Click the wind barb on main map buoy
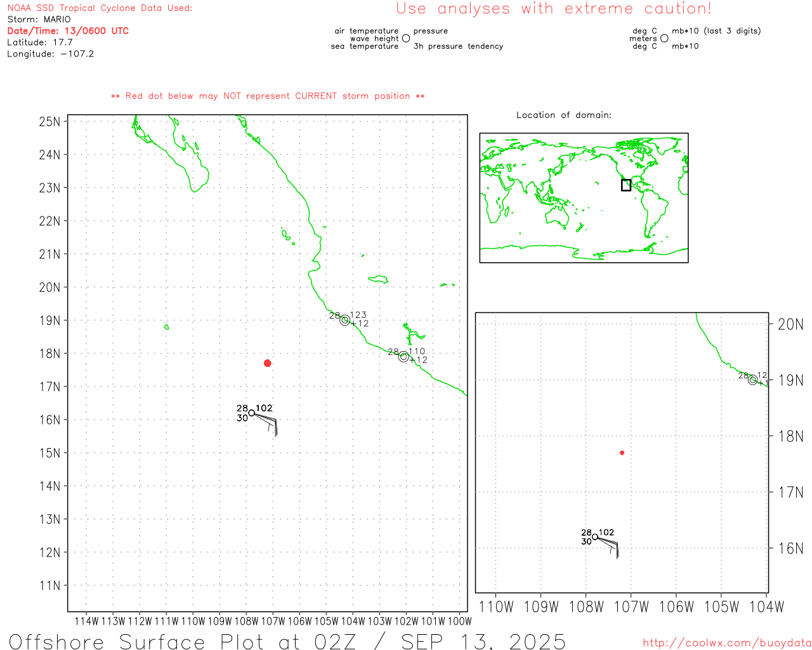The height and width of the screenshot is (650, 812). [x=266, y=424]
